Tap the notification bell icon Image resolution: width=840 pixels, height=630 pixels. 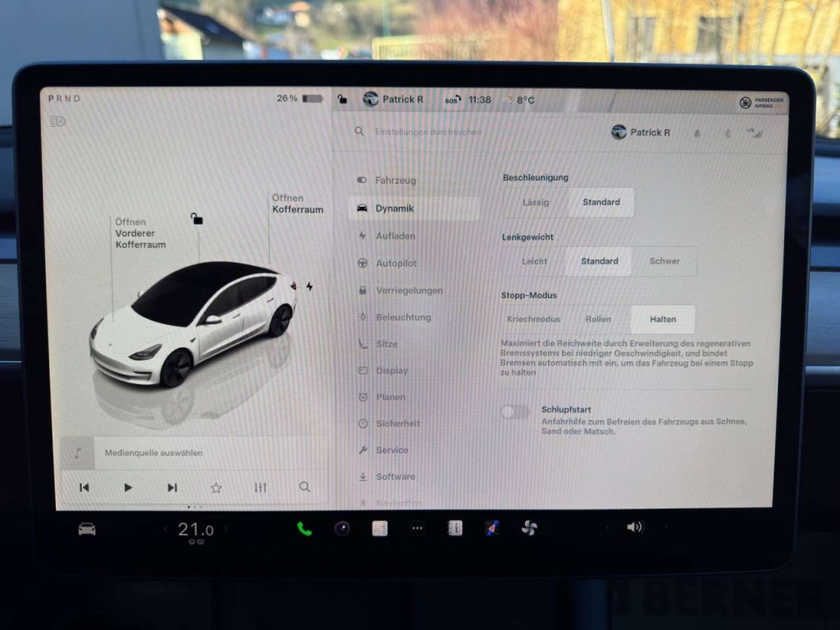pyautogui.click(x=697, y=133)
